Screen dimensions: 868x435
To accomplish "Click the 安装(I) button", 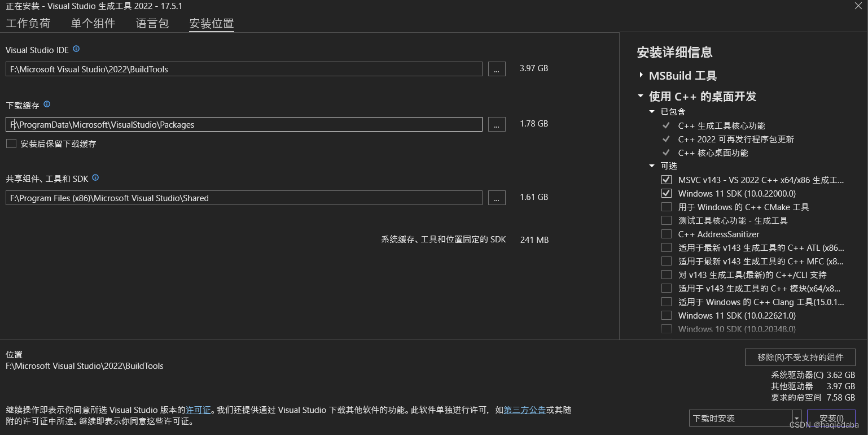I will point(831,418).
